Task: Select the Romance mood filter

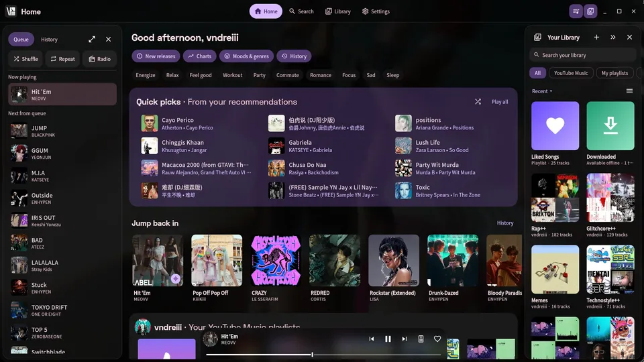Action: point(321,75)
